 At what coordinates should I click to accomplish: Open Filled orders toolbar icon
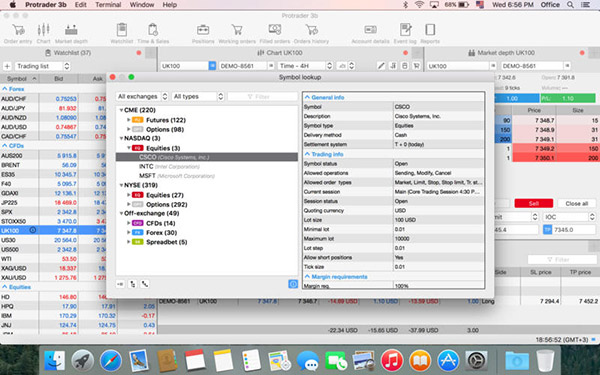(275, 33)
